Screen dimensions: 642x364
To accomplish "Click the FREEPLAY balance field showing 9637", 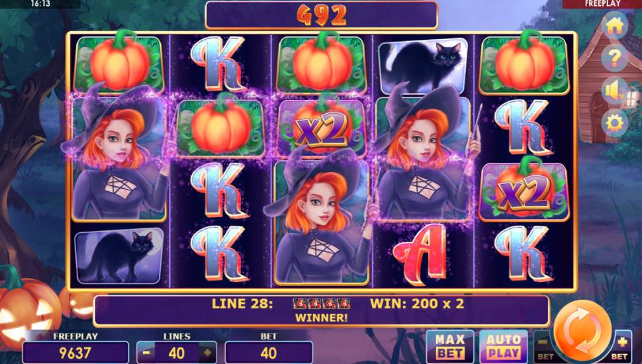I will (75, 353).
